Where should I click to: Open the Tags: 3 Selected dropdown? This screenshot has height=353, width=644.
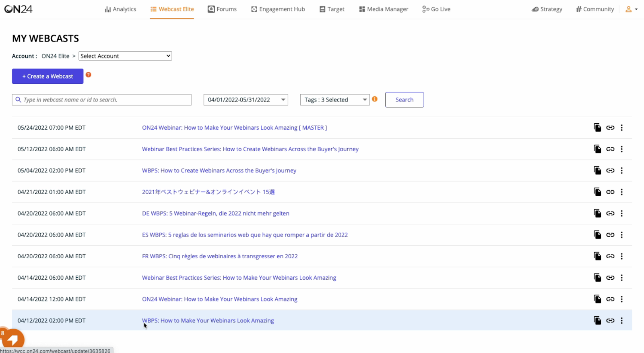335,100
